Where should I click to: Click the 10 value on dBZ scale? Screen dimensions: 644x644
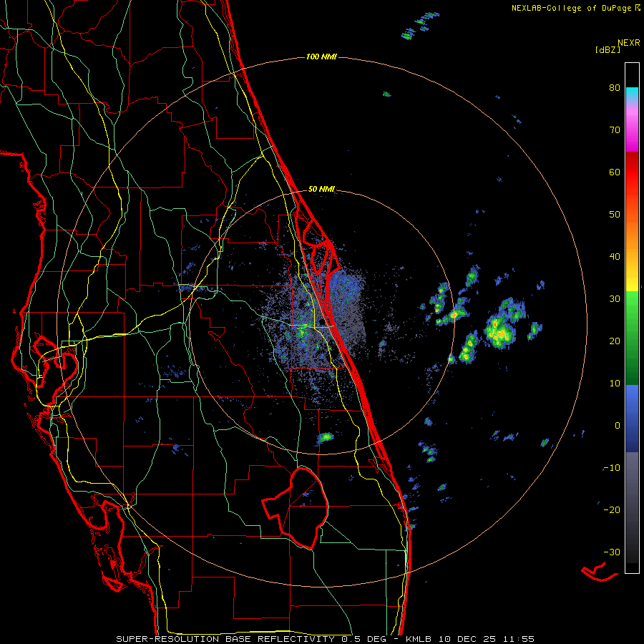pos(615,384)
